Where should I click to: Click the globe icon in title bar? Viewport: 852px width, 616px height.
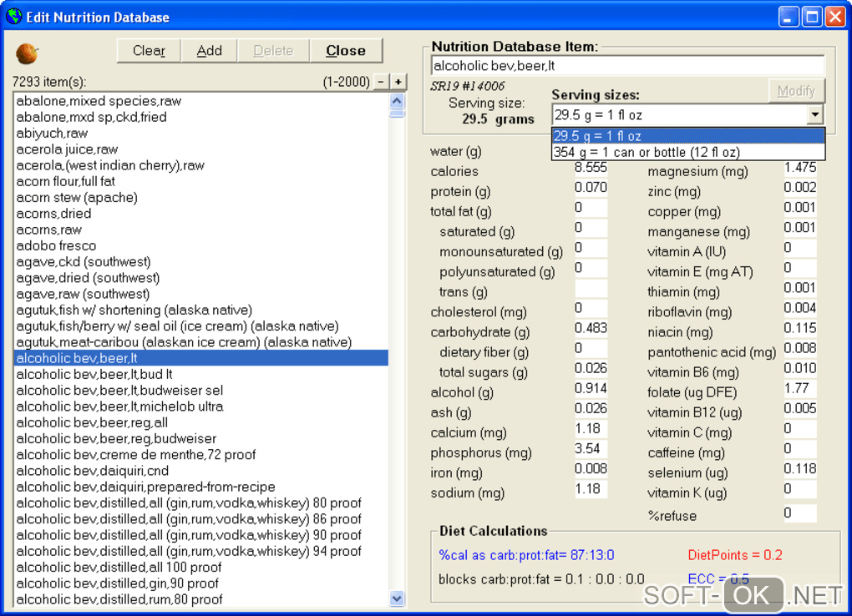[13, 17]
